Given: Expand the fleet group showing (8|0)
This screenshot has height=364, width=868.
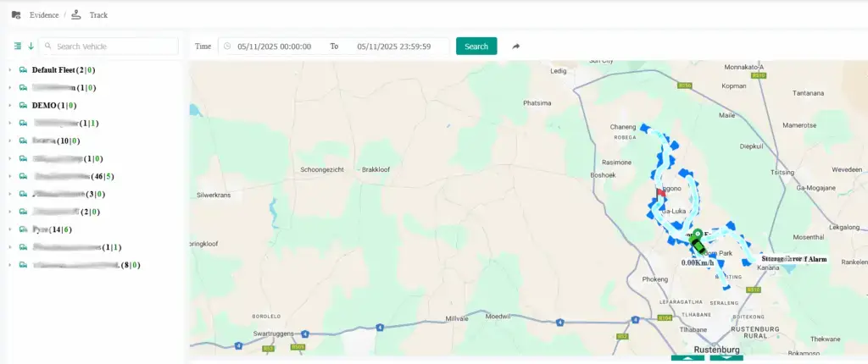Looking at the screenshot, I should coord(10,265).
